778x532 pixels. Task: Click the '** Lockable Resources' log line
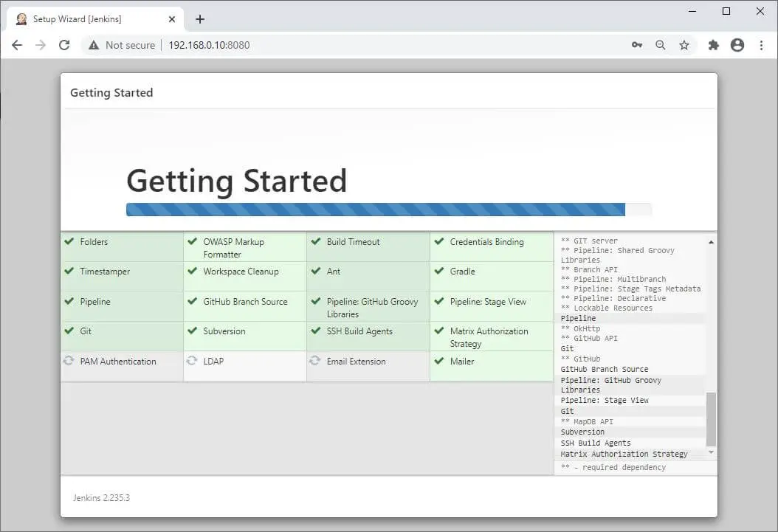click(x=606, y=308)
